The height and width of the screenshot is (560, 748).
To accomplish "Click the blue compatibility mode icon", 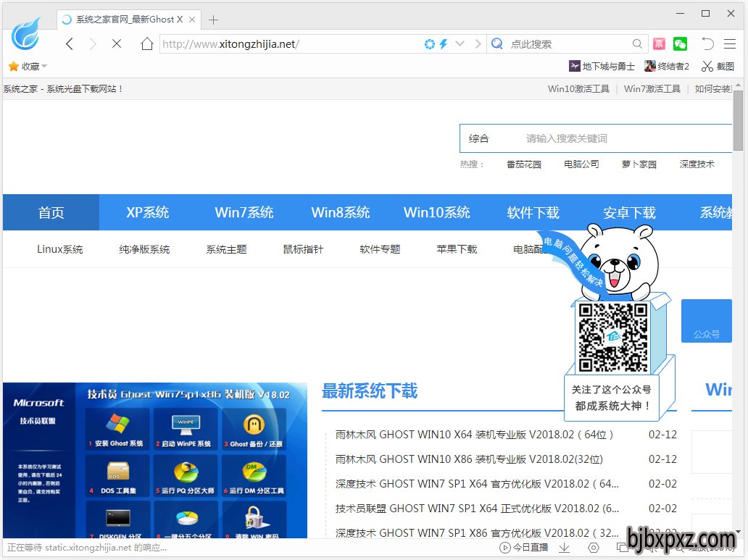I will pos(429,44).
